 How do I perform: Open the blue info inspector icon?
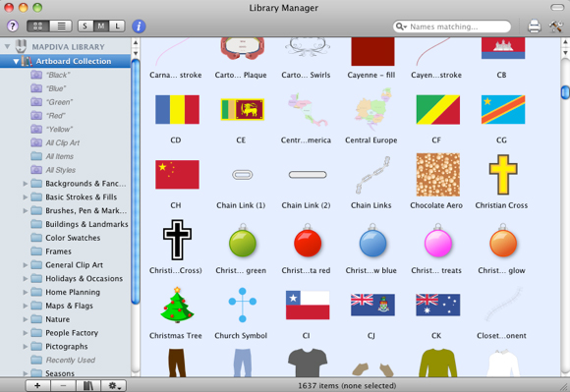coord(139,27)
